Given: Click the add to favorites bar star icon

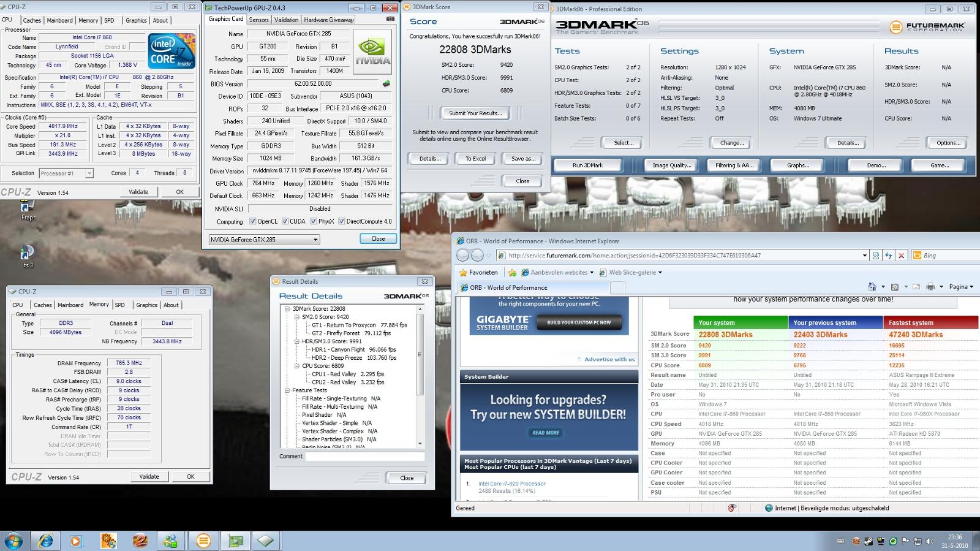Looking at the screenshot, I should (x=513, y=273).
